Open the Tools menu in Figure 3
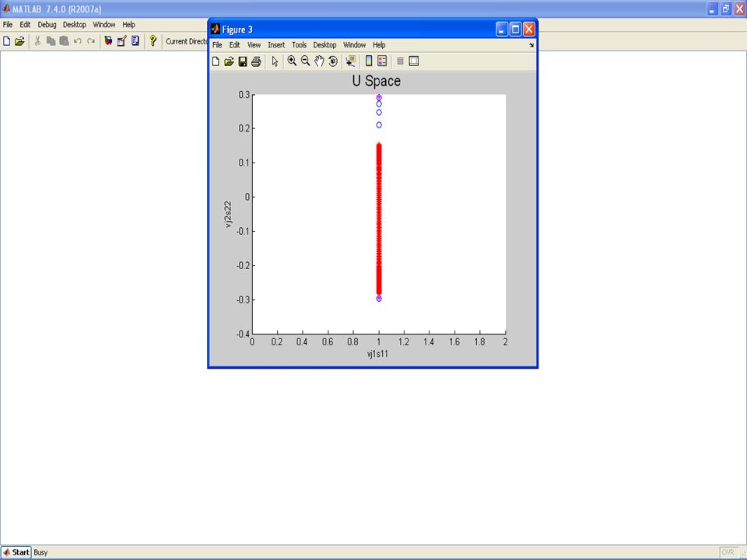Viewport: 747px width, 560px height. tap(299, 45)
